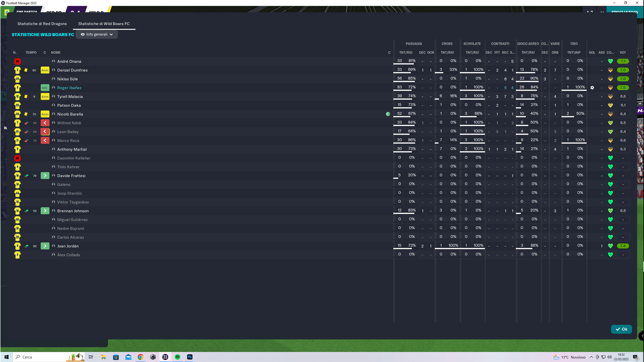The width and height of the screenshot is (644, 362).
Task: Open Wilfred Ndidi's player profile
Action: click(x=69, y=123)
